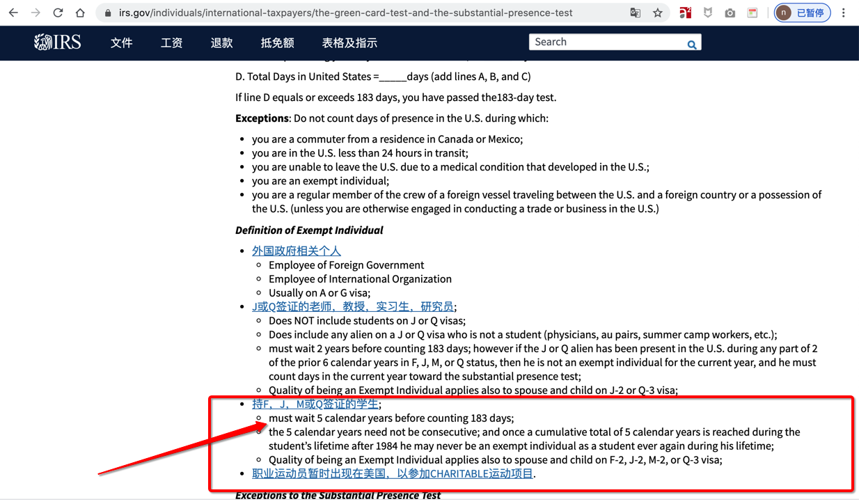Open the 职业运动员 CHARITABLE运动项目 link
Screen dimensions: 859x504
393,473
